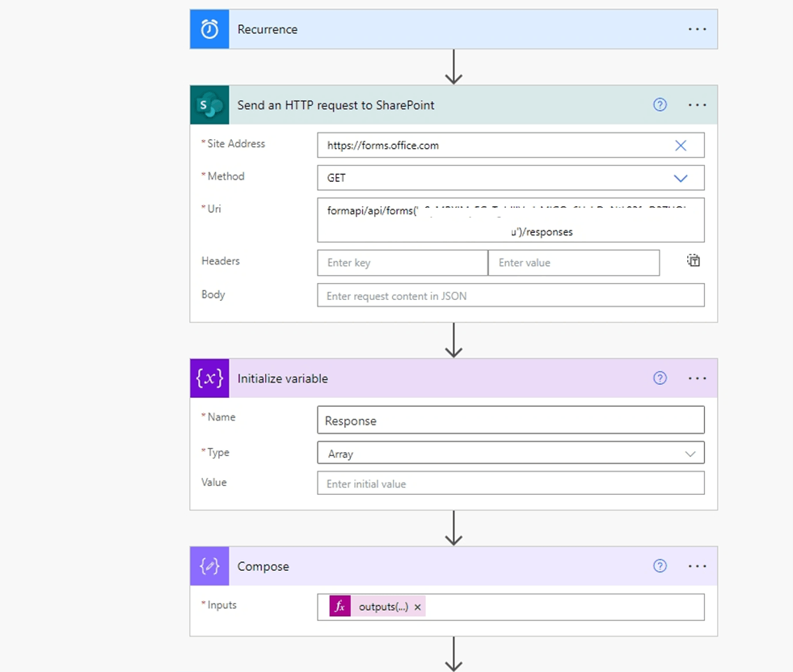Viewport: 793px width, 672px height.
Task: Click the Enter key header field
Action: pos(402,263)
